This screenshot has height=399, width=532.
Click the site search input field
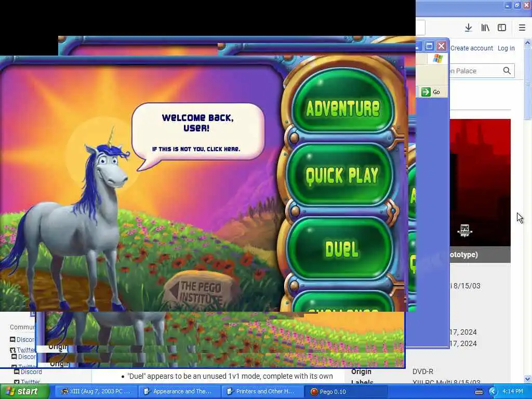pos(475,71)
